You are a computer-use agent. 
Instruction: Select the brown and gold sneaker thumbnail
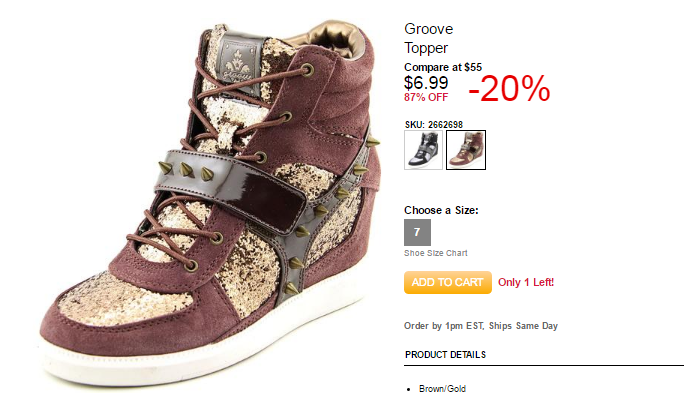point(465,150)
